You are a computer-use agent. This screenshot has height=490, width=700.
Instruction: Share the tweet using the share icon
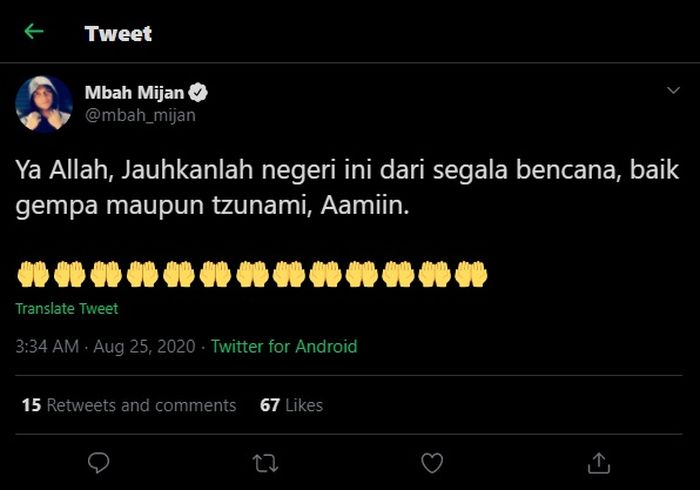[x=598, y=462]
